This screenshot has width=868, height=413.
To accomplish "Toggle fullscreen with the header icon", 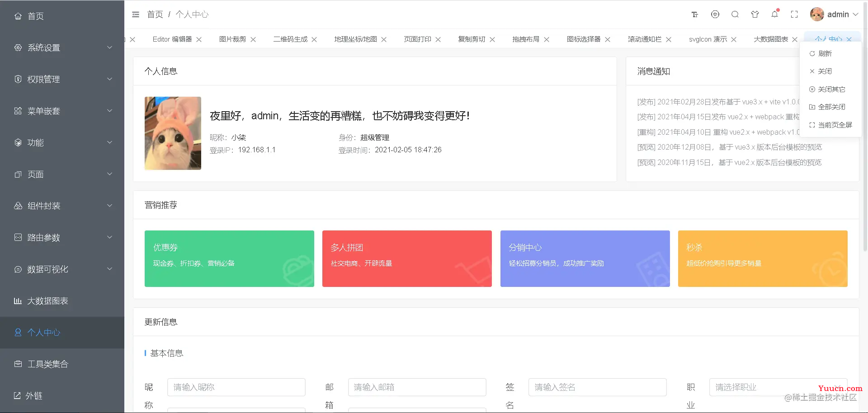I will tap(794, 14).
